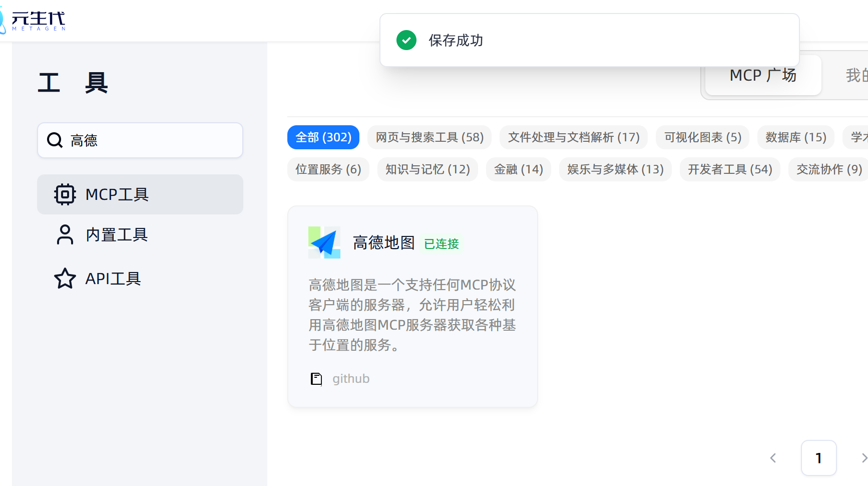Filter by 位置服务 (6)
868x486 pixels.
(328, 169)
